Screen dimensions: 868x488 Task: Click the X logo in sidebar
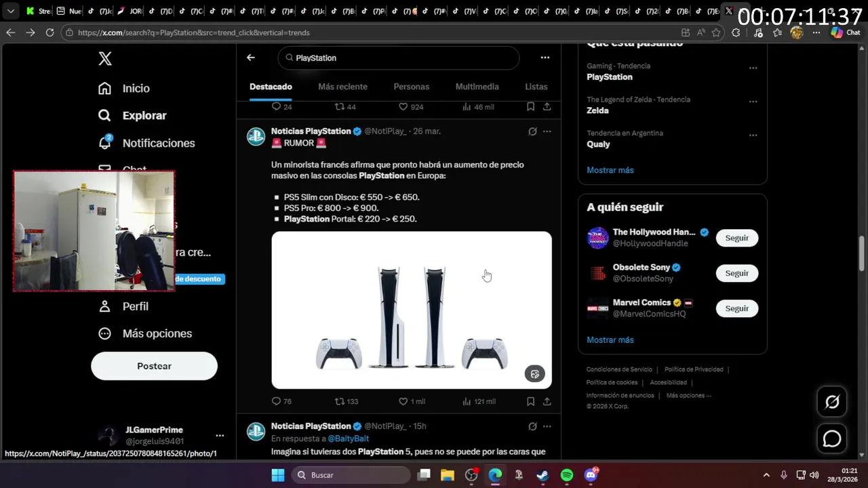click(x=105, y=59)
